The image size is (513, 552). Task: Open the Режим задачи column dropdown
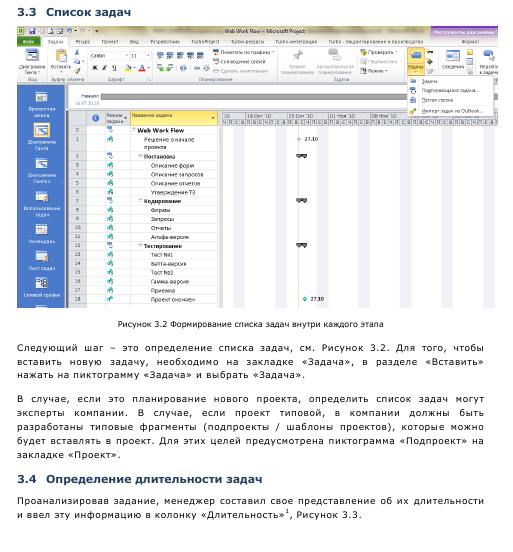pyautogui.click(x=126, y=118)
